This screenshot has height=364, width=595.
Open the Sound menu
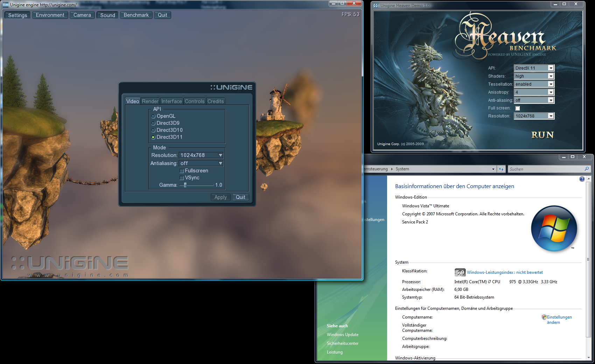coord(108,15)
